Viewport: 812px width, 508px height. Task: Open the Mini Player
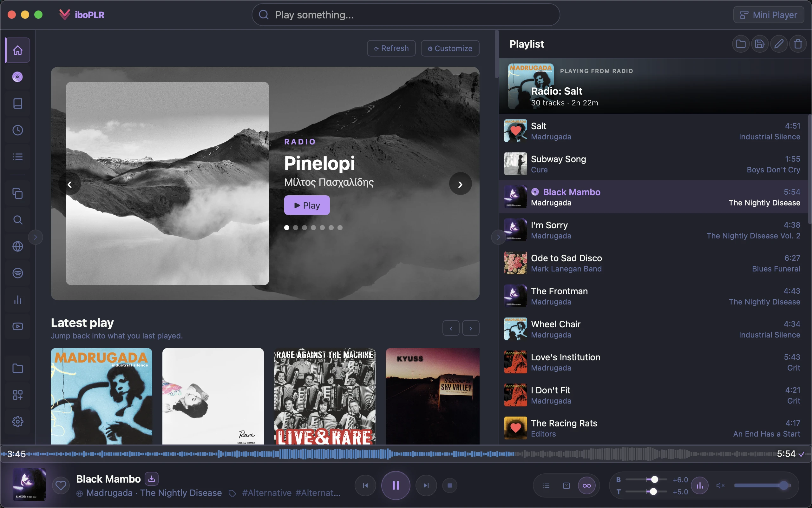click(x=768, y=15)
